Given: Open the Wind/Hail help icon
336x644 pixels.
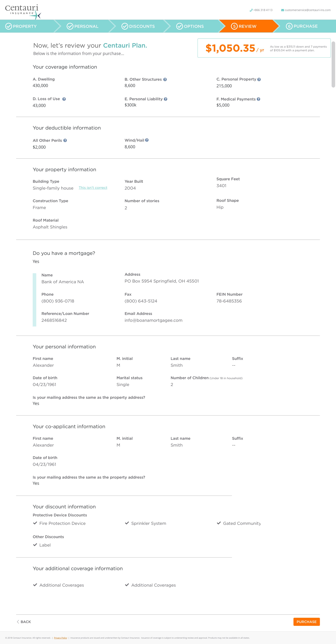Looking at the screenshot, I should click(x=147, y=140).
